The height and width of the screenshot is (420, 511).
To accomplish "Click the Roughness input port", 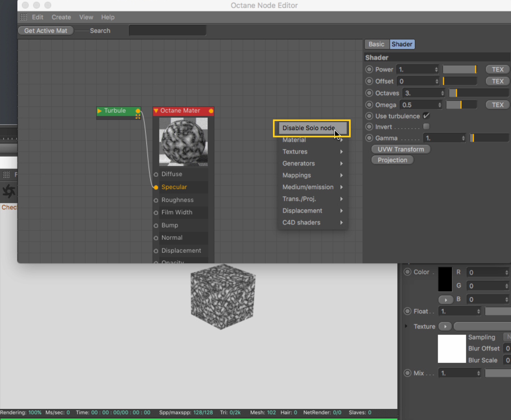I will click(x=156, y=200).
